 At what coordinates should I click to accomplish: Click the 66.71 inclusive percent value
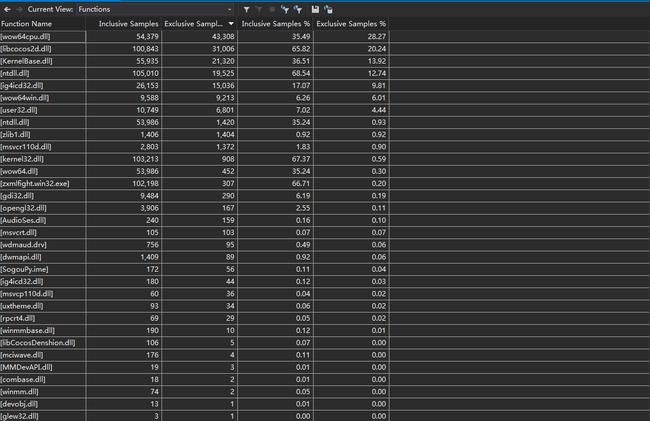click(x=301, y=184)
